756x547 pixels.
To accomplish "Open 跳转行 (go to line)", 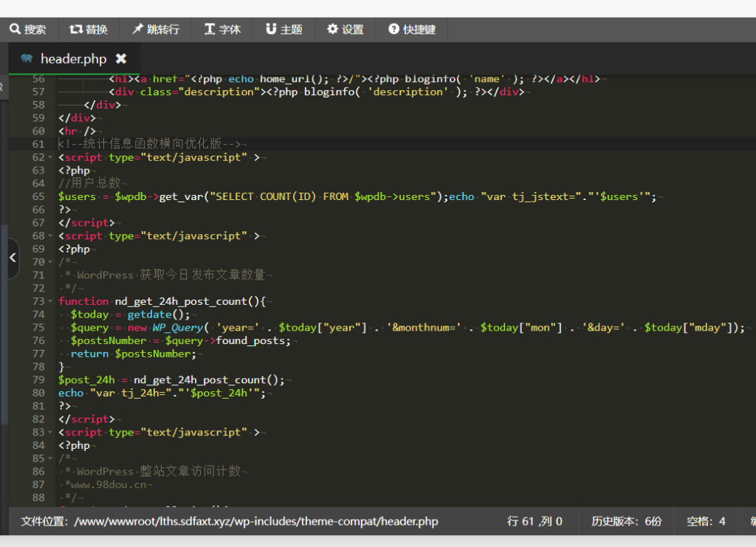I will tap(155, 30).
